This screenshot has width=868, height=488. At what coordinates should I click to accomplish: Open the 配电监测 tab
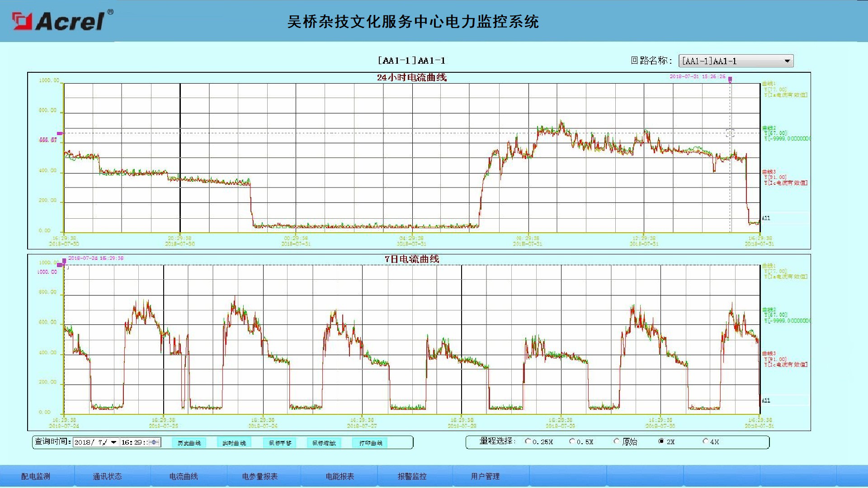[36, 476]
